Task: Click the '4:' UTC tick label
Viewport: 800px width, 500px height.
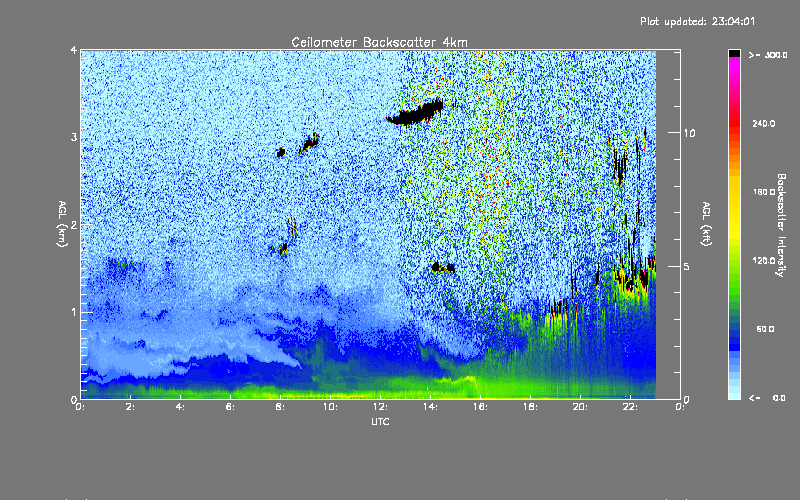Action: point(181,407)
